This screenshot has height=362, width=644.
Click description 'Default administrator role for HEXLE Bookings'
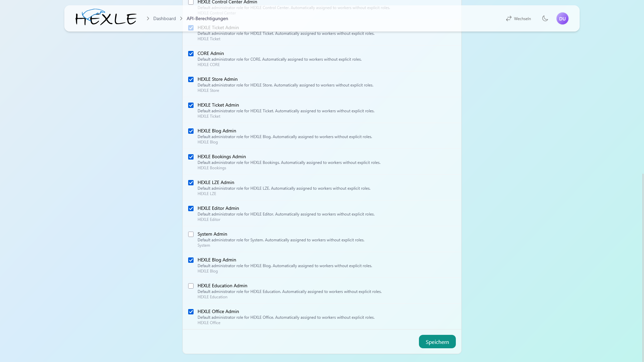pyautogui.click(x=289, y=163)
